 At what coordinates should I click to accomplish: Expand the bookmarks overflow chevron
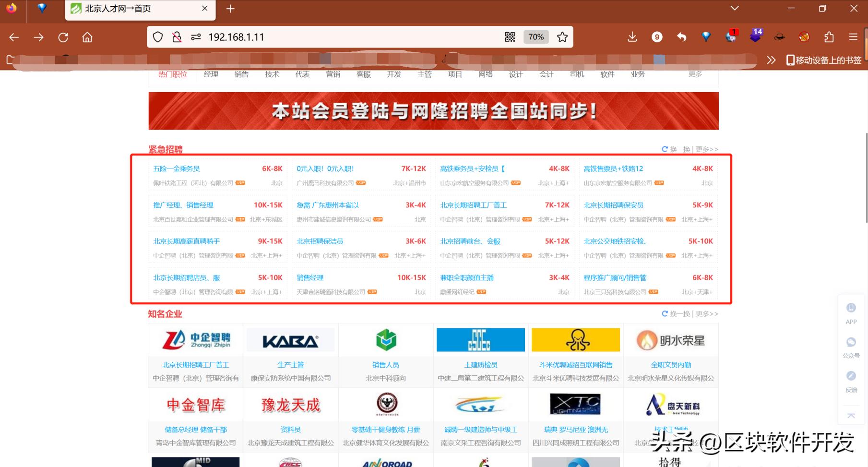coord(771,60)
